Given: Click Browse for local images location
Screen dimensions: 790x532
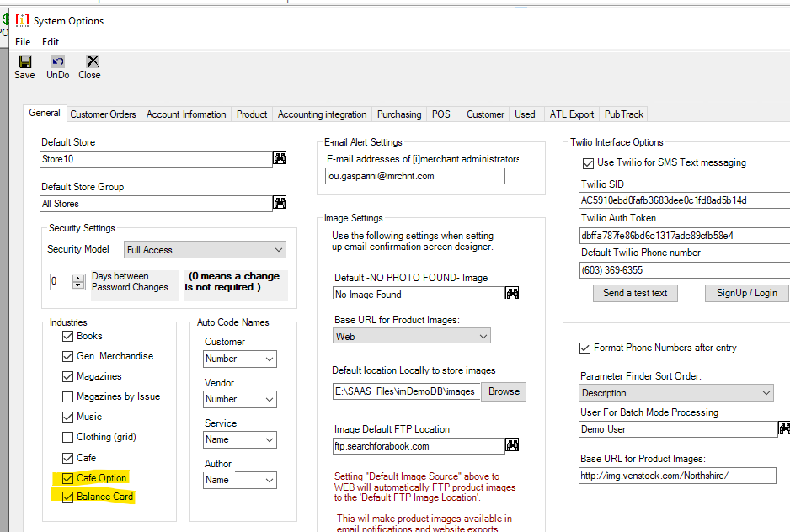Looking at the screenshot, I should pos(504,391).
